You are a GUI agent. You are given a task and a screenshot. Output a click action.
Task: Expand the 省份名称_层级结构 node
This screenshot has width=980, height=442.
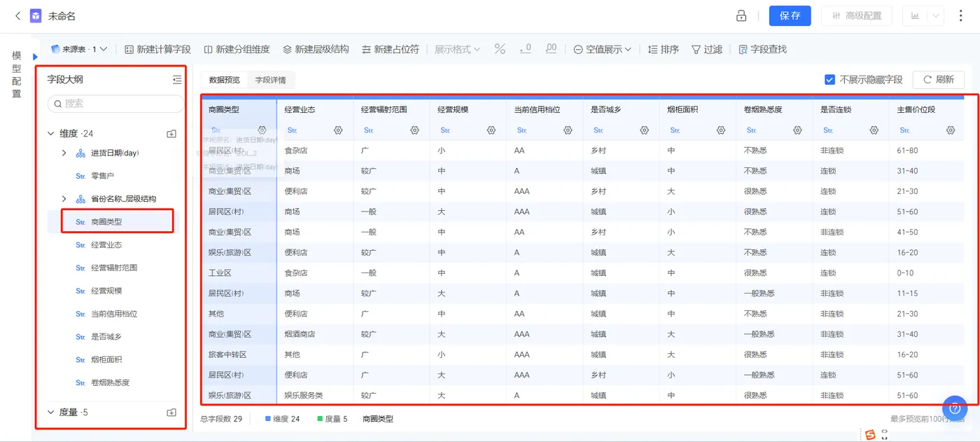(x=64, y=199)
